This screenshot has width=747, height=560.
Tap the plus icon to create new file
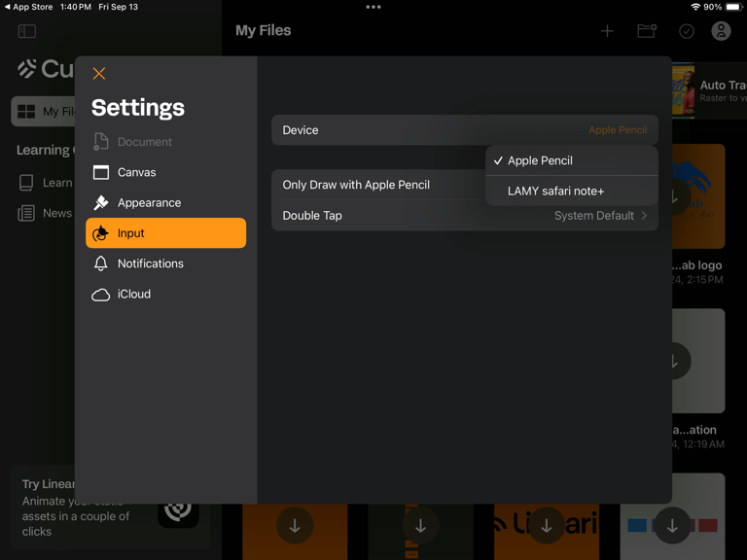(x=607, y=31)
